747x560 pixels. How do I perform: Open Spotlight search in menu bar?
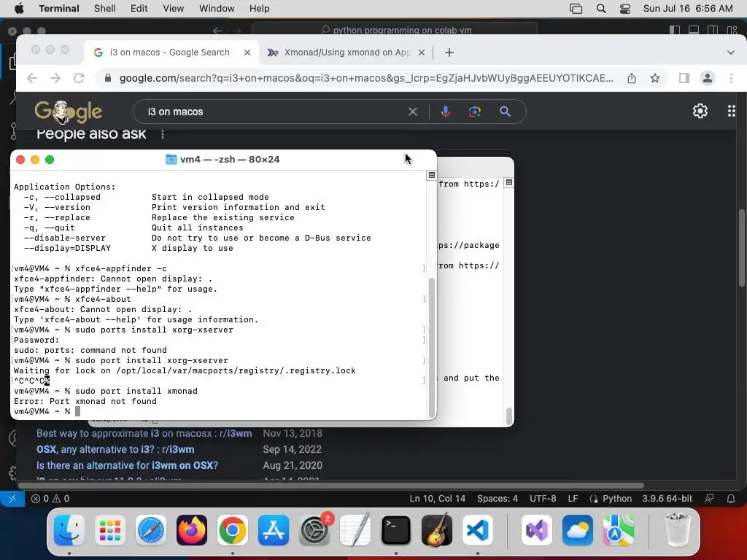pyautogui.click(x=601, y=8)
